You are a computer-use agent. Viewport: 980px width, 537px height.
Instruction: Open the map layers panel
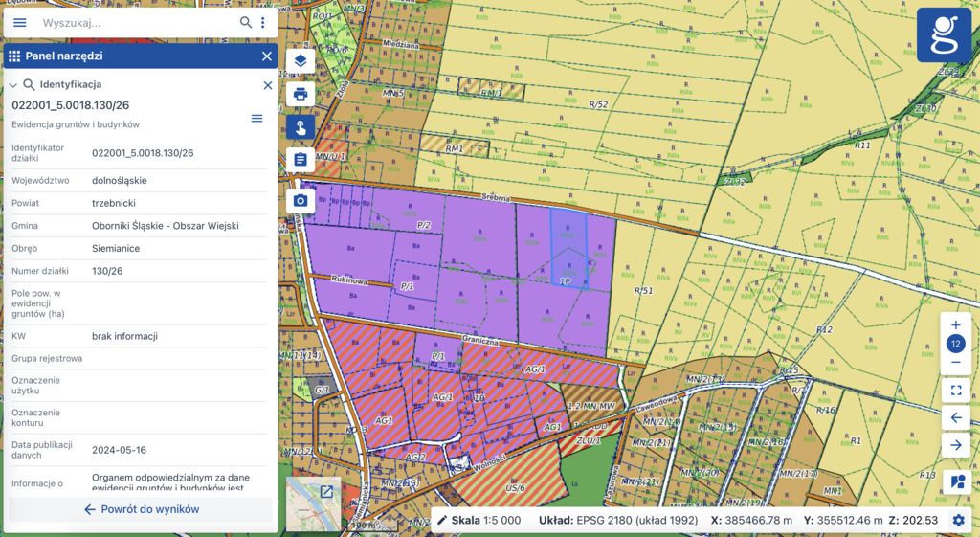tap(301, 62)
